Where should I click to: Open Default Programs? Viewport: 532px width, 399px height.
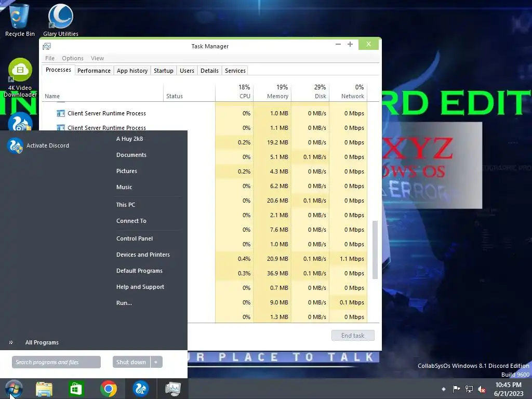[139, 271]
